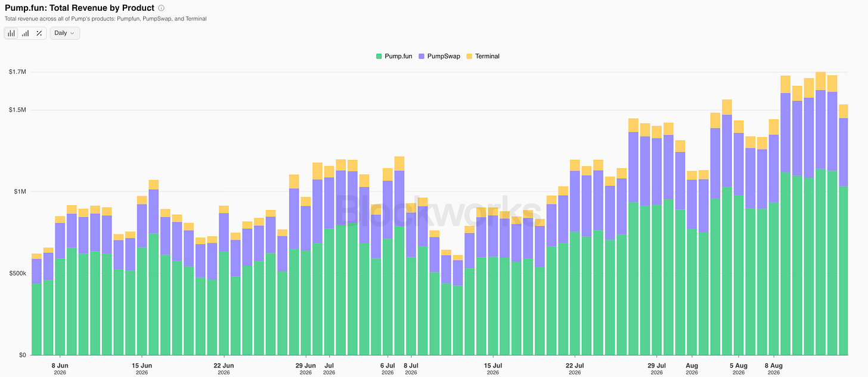868x377 pixels.
Task: Click the 29 Jun x-axis label
Action: click(305, 369)
